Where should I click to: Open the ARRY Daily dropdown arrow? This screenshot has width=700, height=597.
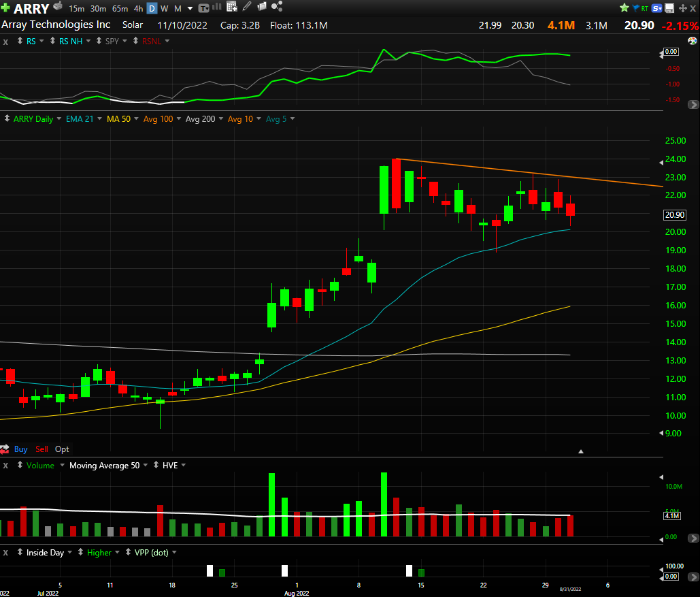click(x=59, y=118)
